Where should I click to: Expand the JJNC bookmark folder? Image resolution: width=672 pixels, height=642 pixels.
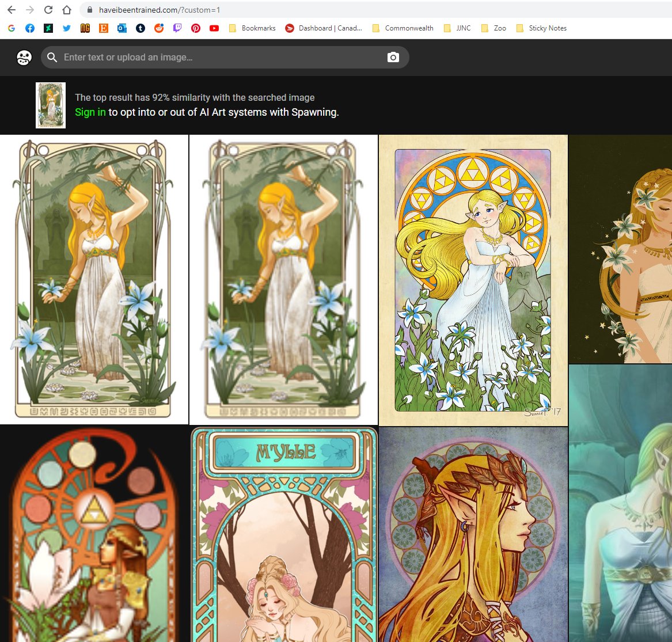click(457, 28)
